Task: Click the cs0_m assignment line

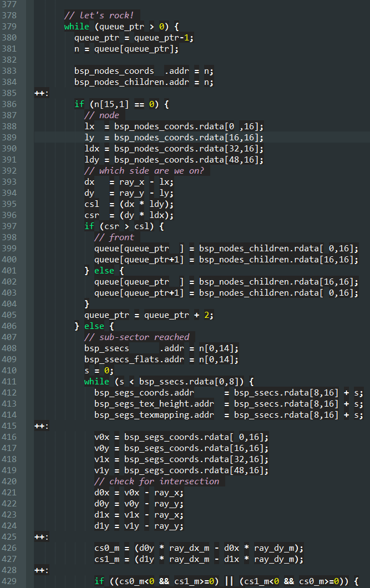Action: pyautogui.click(x=199, y=548)
